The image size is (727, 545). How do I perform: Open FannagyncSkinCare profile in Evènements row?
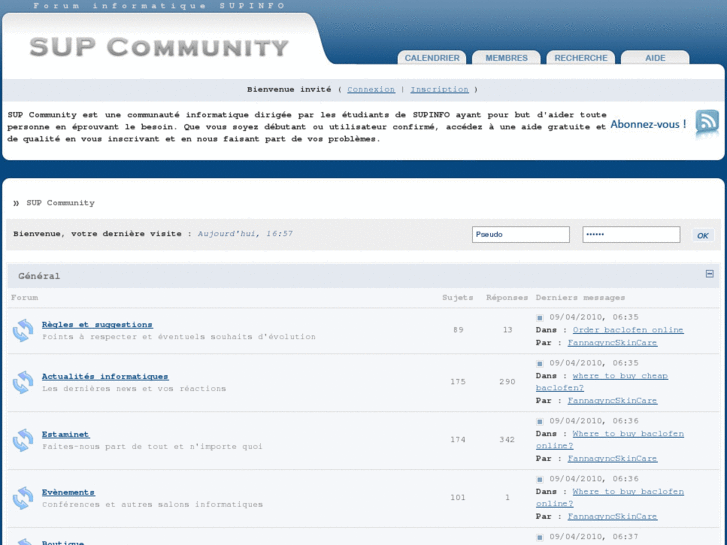(612, 517)
